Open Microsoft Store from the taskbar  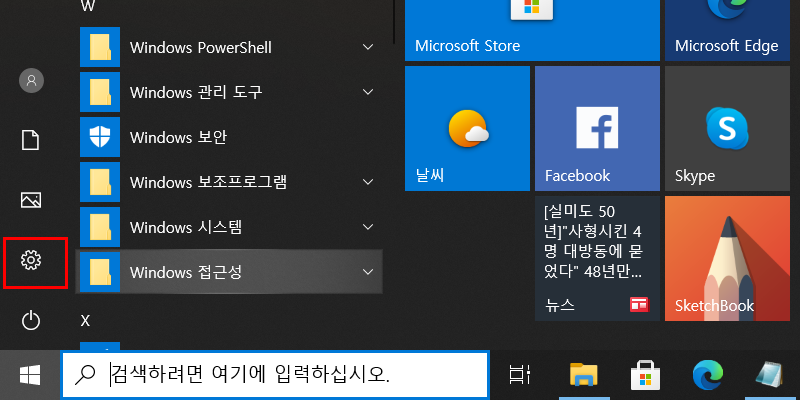(645, 376)
